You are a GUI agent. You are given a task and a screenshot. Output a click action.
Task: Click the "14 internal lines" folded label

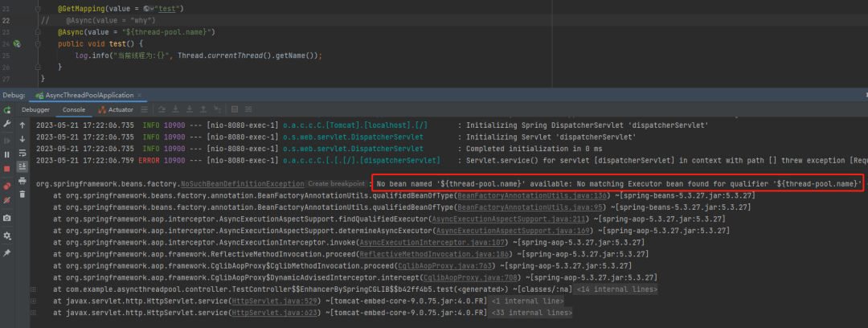pyautogui.click(x=616, y=289)
